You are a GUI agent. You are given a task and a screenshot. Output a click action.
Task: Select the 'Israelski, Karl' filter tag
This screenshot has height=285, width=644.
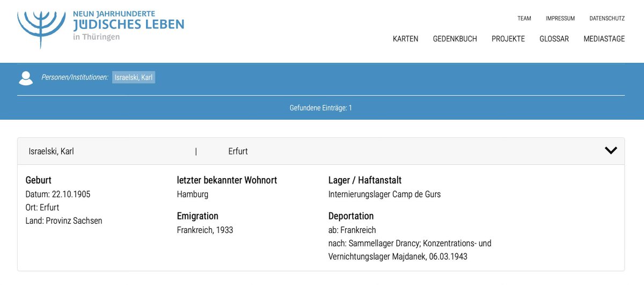point(134,78)
